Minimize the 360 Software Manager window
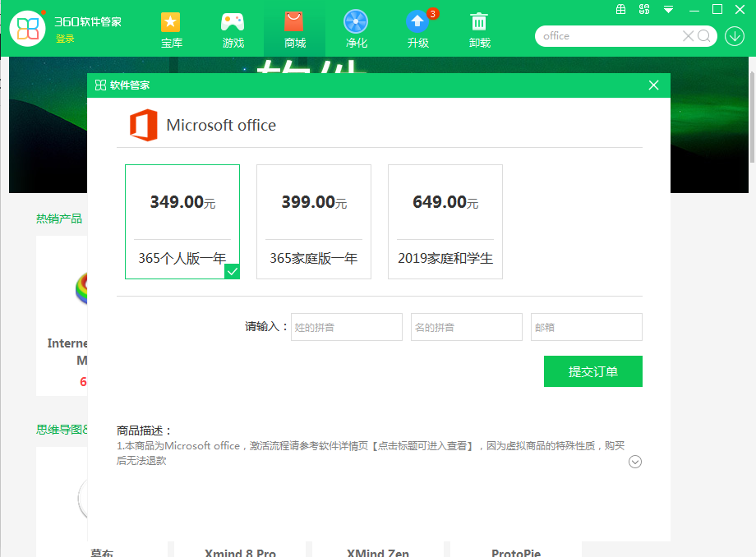The width and height of the screenshot is (756, 557). click(x=694, y=10)
